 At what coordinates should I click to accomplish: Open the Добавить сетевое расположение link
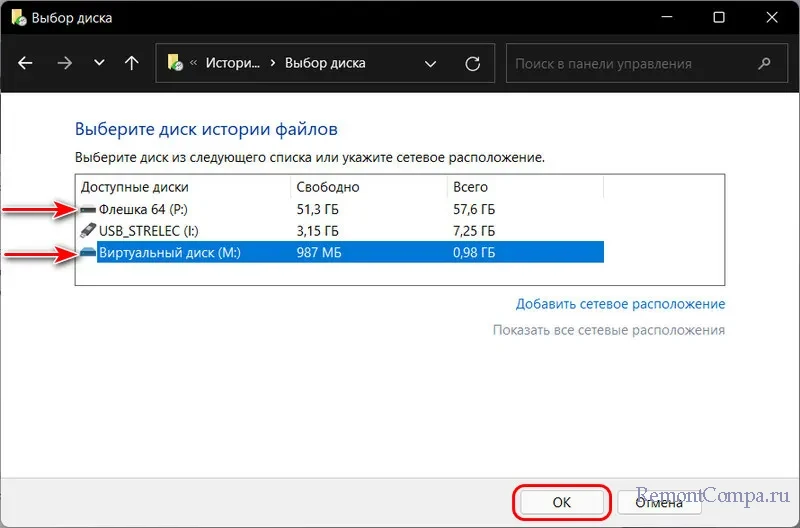[x=620, y=304]
